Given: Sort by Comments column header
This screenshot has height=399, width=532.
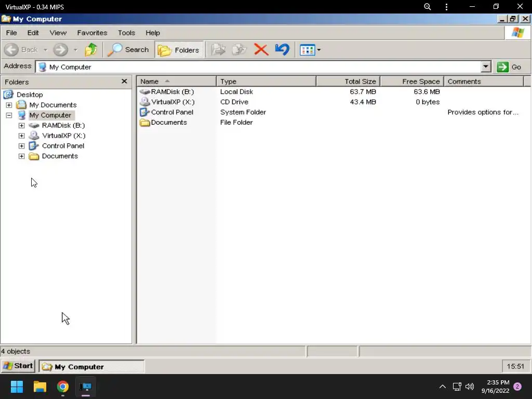Looking at the screenshot, I should pyautogui.click(x=484, y=82).
